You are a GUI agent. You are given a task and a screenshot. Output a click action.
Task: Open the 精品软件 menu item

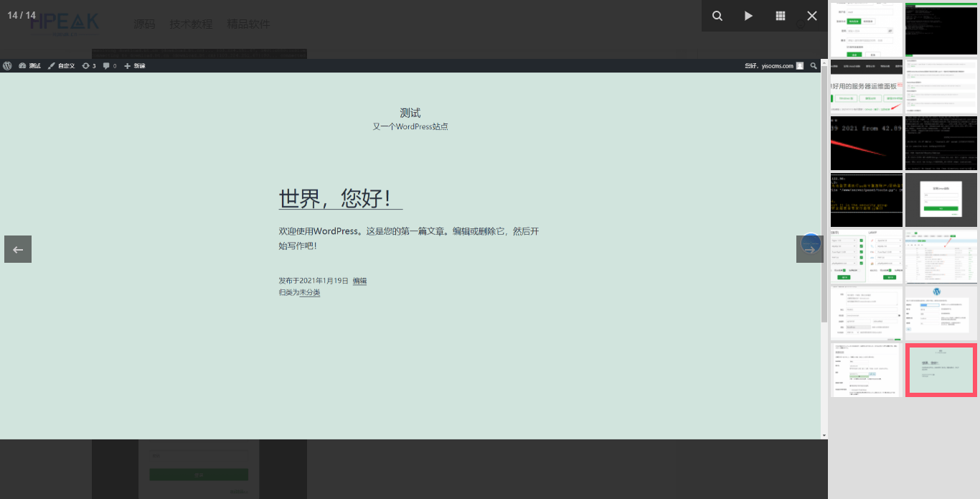[248, 24]
